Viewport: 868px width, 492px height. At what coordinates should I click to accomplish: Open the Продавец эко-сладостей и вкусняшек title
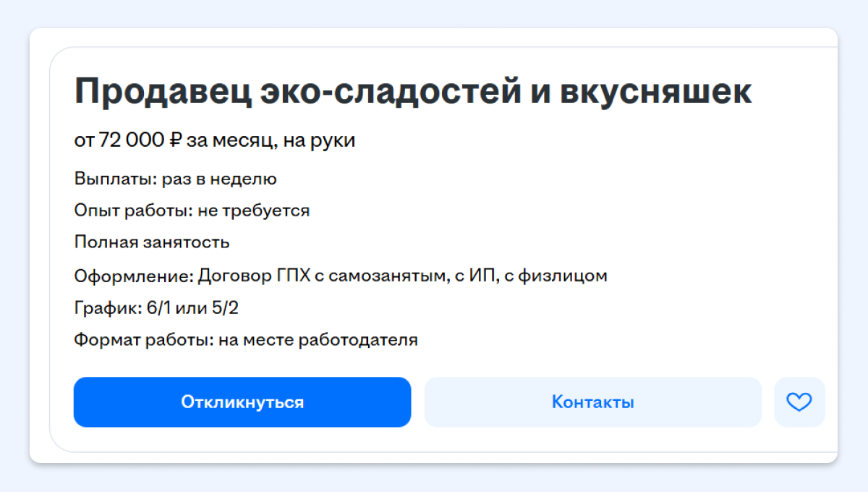click(x=413, y=93)
